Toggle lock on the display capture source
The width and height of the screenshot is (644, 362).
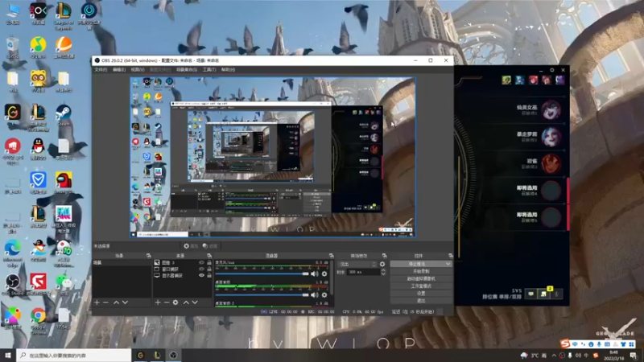[x=209, y=276]
